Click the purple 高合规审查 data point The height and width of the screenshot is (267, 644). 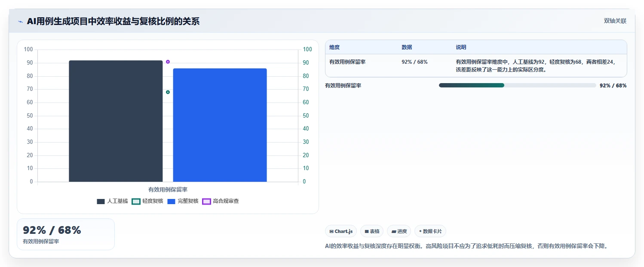tap(168, 62)
